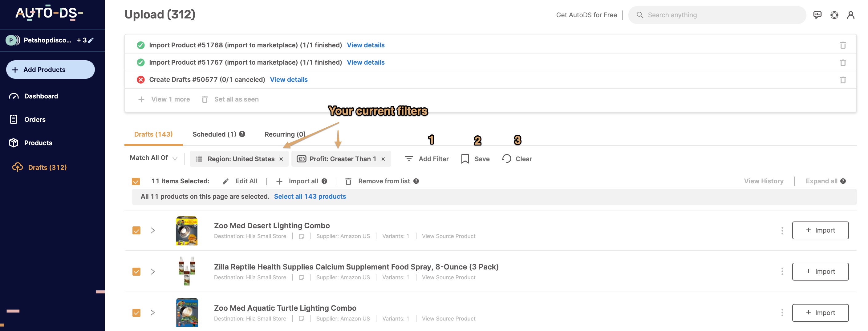Delete Import Product #51768 notification

click(x=842, y=45)
